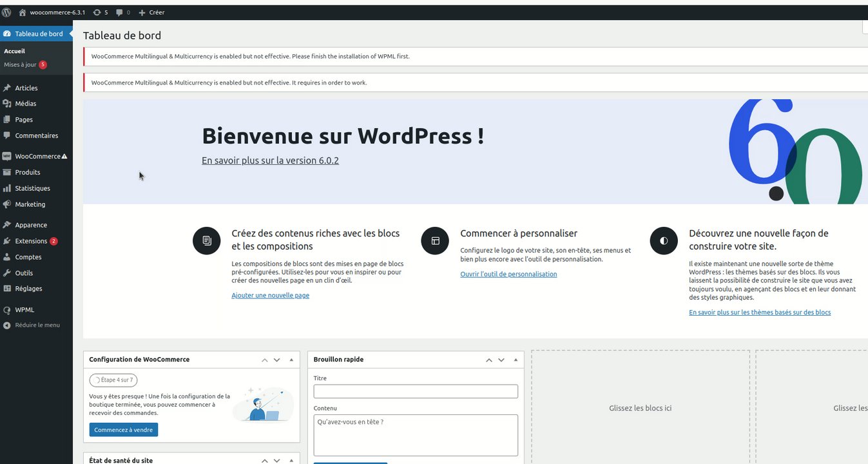The height and width of the screenshot is (464, 868).
Task: Click the Médias icon in sidebar
Action: pos(7,103)
